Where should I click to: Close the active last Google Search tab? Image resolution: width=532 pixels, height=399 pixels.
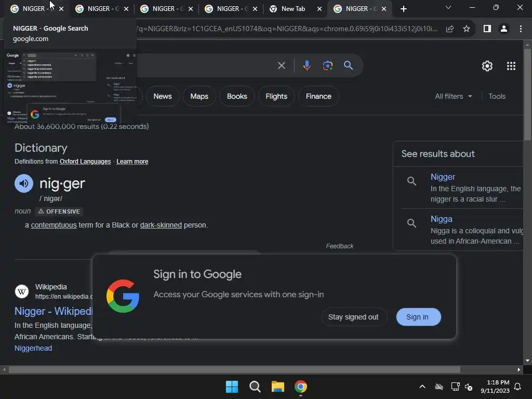[384, 9]
